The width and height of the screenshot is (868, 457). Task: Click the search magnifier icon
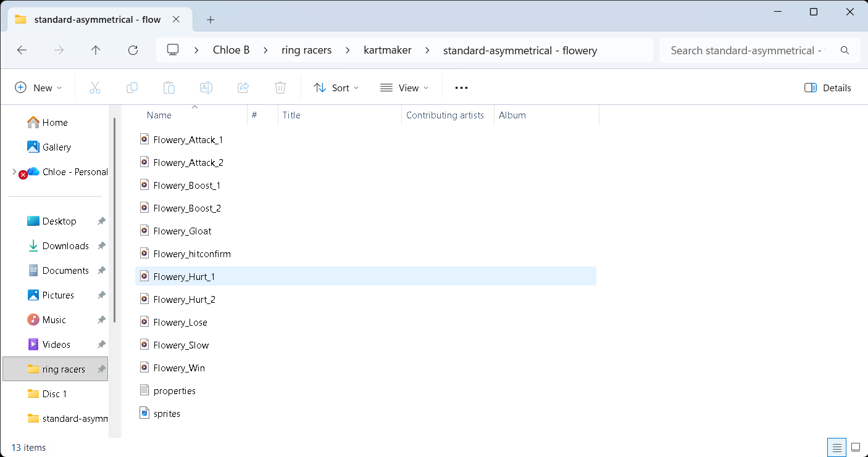(845, 51)
